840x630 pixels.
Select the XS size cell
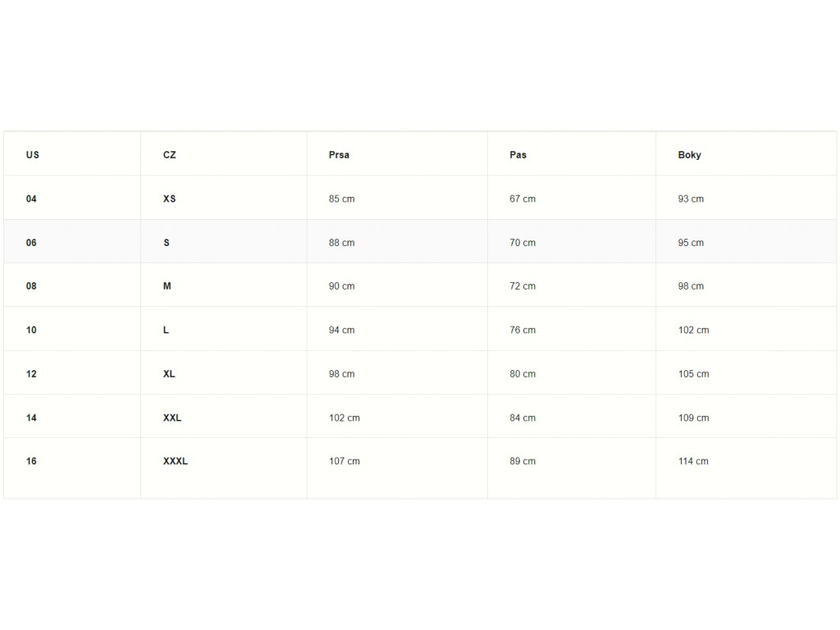tap(170, 199)
